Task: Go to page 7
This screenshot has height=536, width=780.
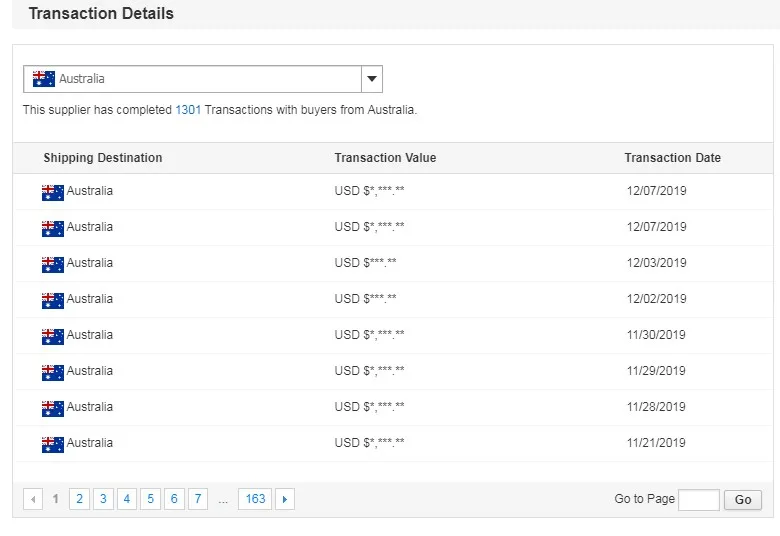Action: (198, 499)
